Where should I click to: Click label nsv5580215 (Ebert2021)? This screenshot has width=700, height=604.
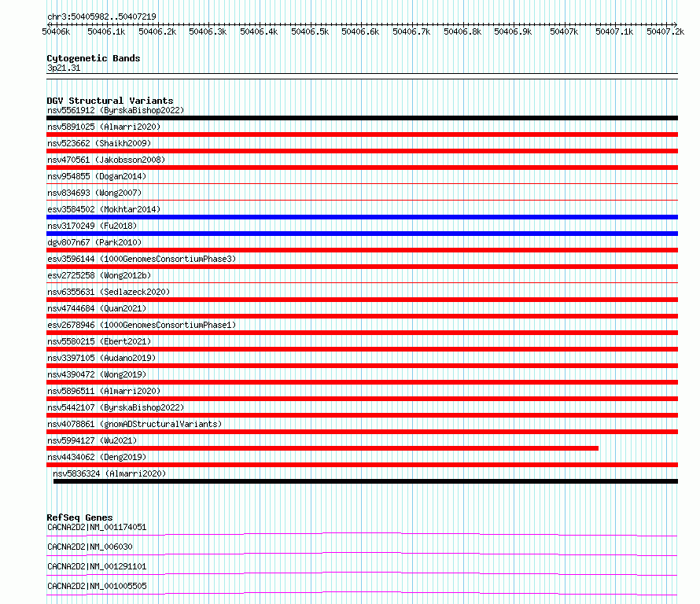coord(99,341)
